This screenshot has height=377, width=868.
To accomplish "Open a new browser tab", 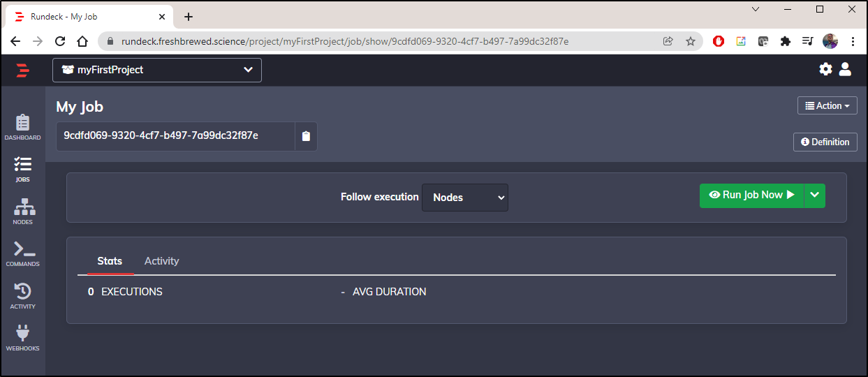I will [188, 17].
